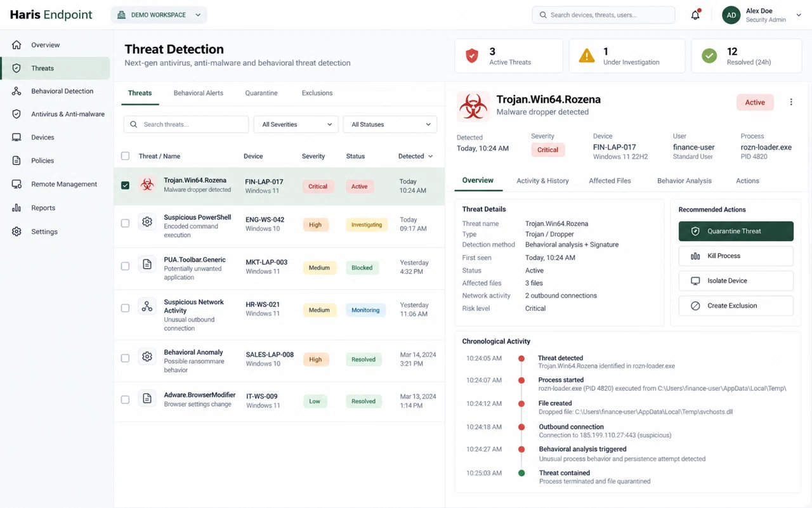This screenshot has width=812, height=508.
Task: Click the Antivirus & Anti-malware shield icon
Action: coord(16,114)
